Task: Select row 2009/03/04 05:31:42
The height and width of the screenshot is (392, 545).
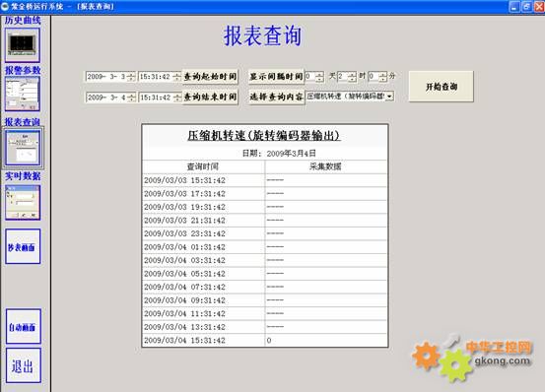Action: pyautogui.click(x=265, y=274)
